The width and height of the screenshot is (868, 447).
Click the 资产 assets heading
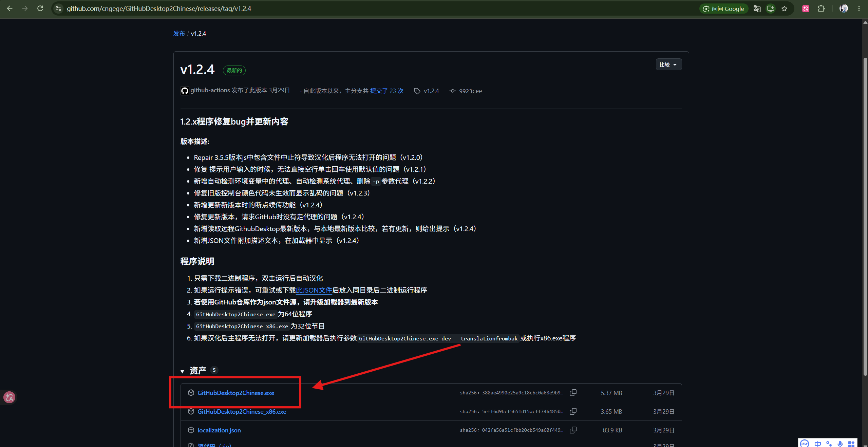198,370
